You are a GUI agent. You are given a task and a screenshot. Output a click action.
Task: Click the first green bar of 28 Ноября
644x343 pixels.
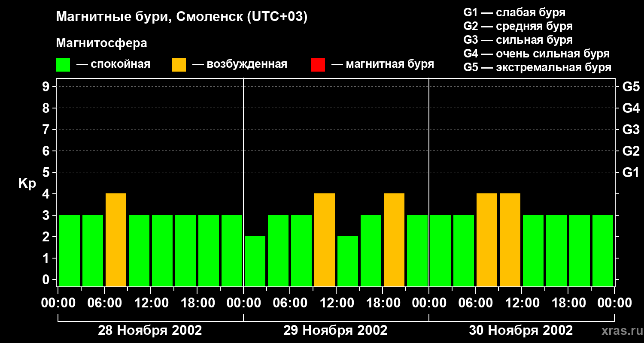pyautogui.click(x=70, y=250)
